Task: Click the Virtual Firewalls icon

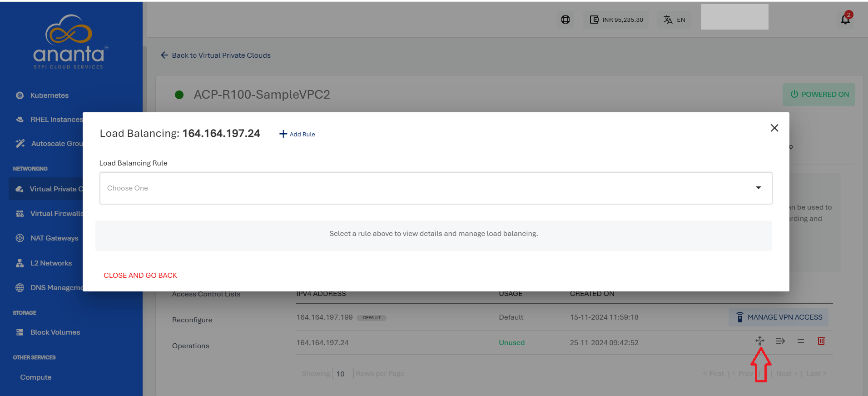Action: click(x=20, y=214)
